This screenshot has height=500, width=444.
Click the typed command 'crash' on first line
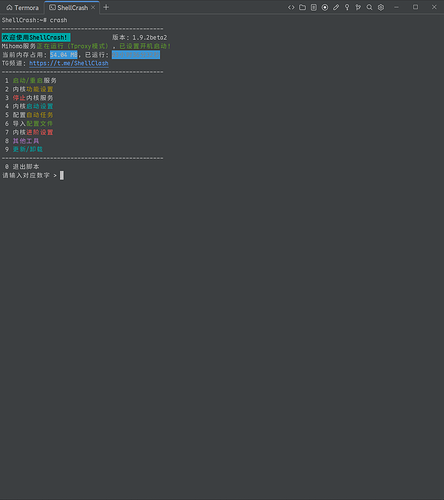pyautogui.click(x=58, y=20)
